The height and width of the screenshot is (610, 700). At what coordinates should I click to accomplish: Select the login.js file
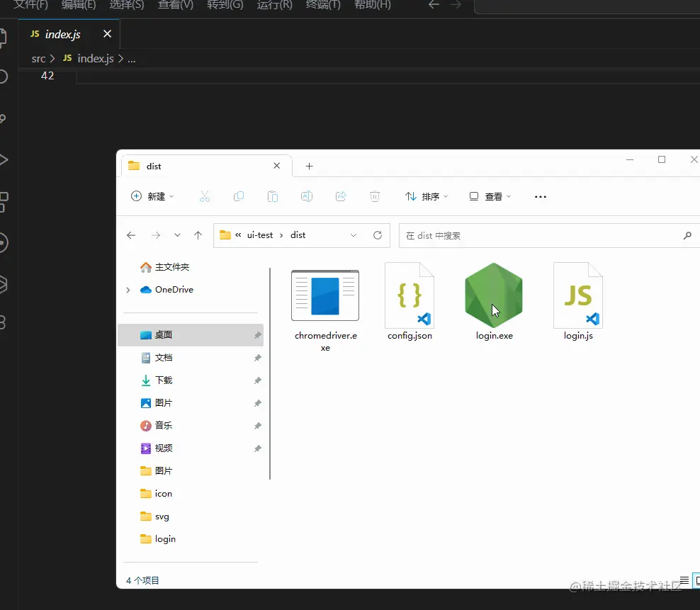(578, 302)
